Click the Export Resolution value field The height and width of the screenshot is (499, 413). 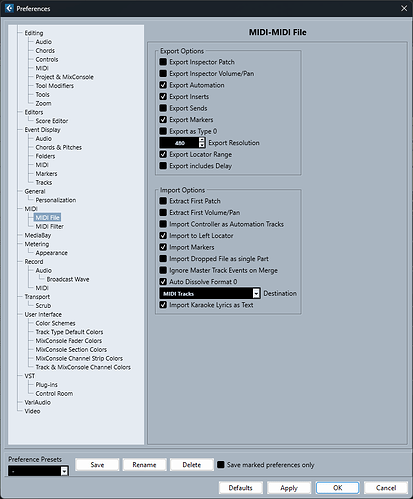[179, 143]
